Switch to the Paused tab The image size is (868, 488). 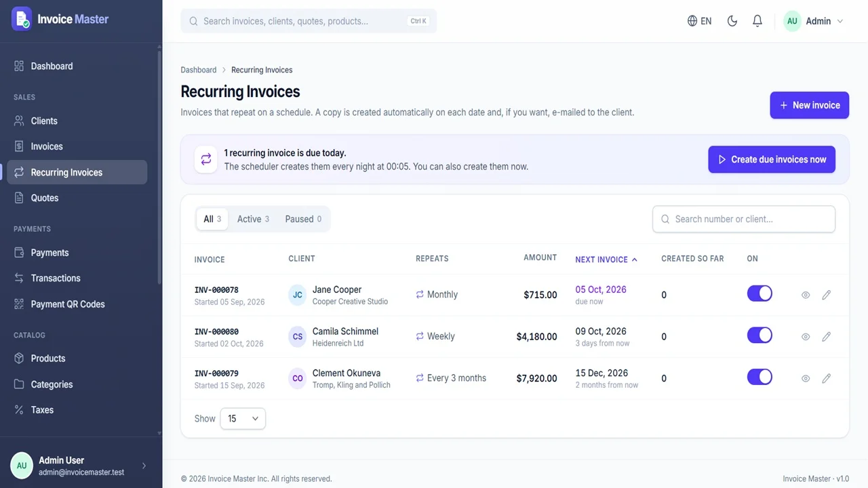tap(303, 219)
